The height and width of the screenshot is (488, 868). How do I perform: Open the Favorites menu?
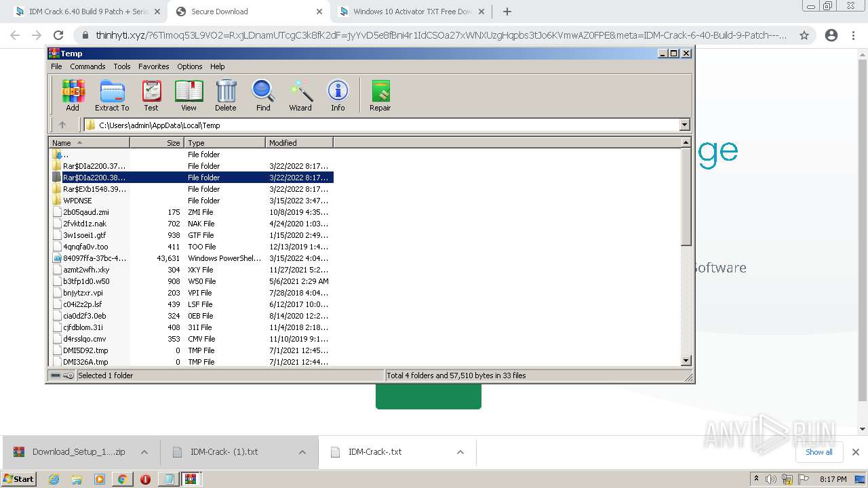pos(154,66)
